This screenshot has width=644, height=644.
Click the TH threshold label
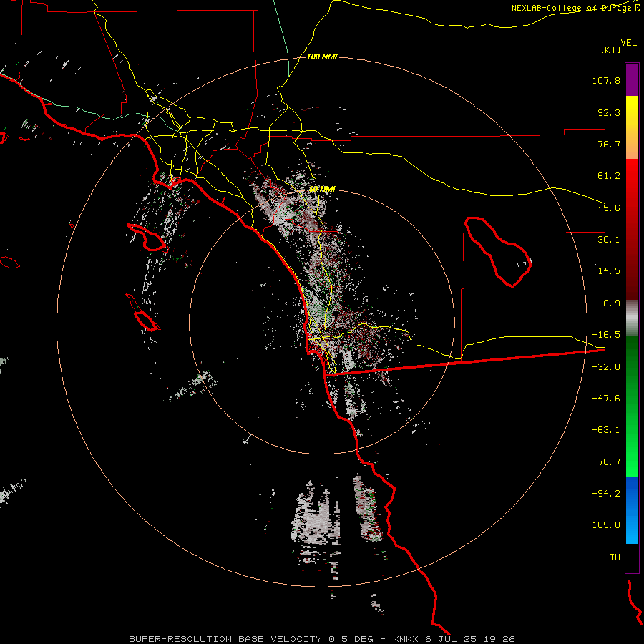pyautogui.click(x=615, y=557)
